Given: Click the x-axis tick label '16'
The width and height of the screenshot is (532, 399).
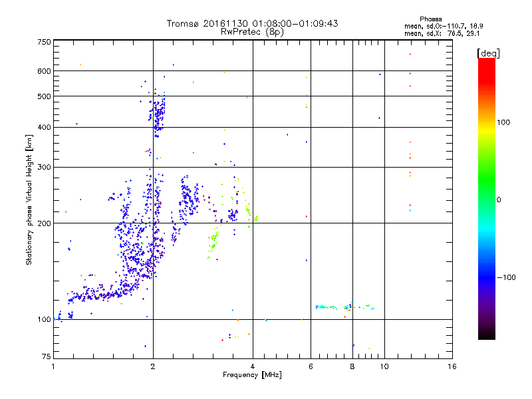Looking at the screenshot, I should pos(452,366).
